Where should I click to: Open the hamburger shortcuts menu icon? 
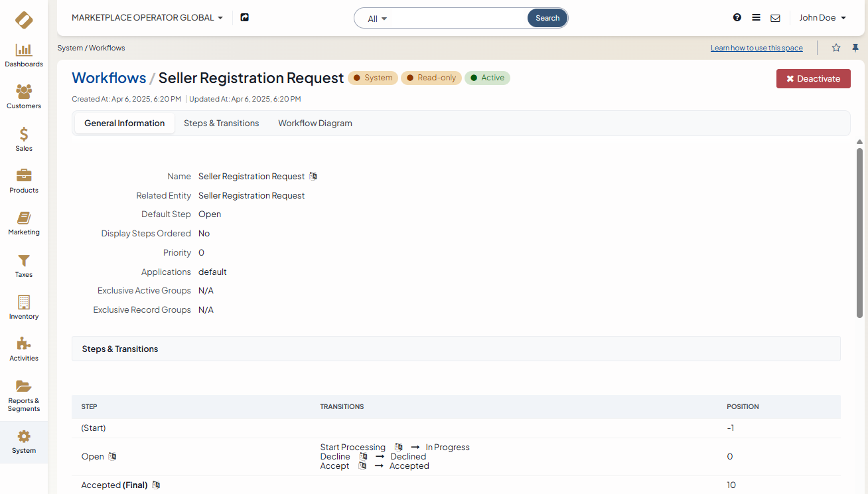click(756, 18)
